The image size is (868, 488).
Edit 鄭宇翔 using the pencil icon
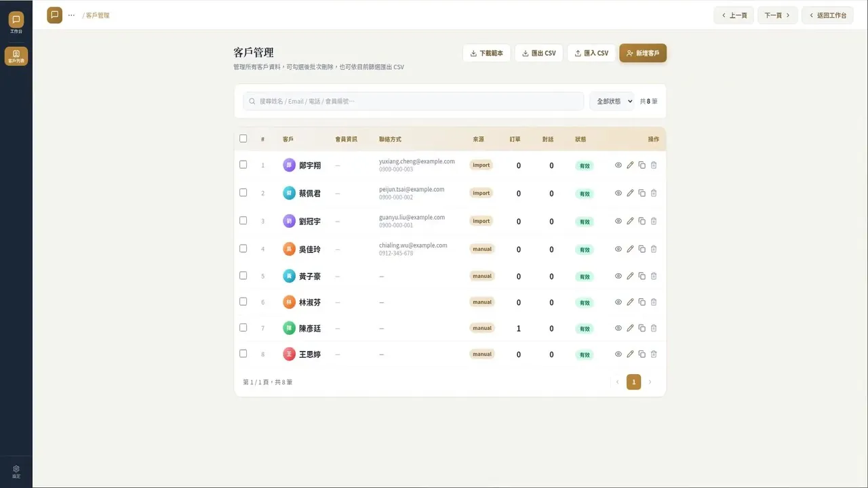630,165
